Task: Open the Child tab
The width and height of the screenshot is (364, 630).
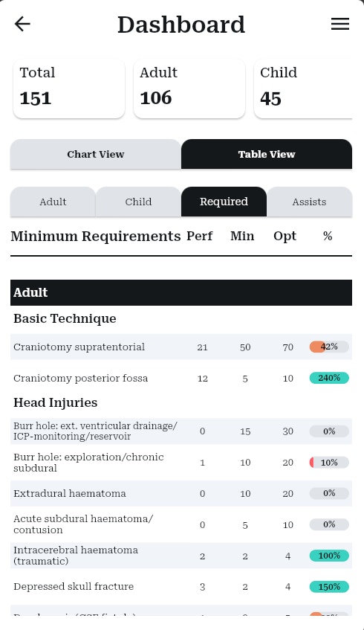Action: (138, 202)
